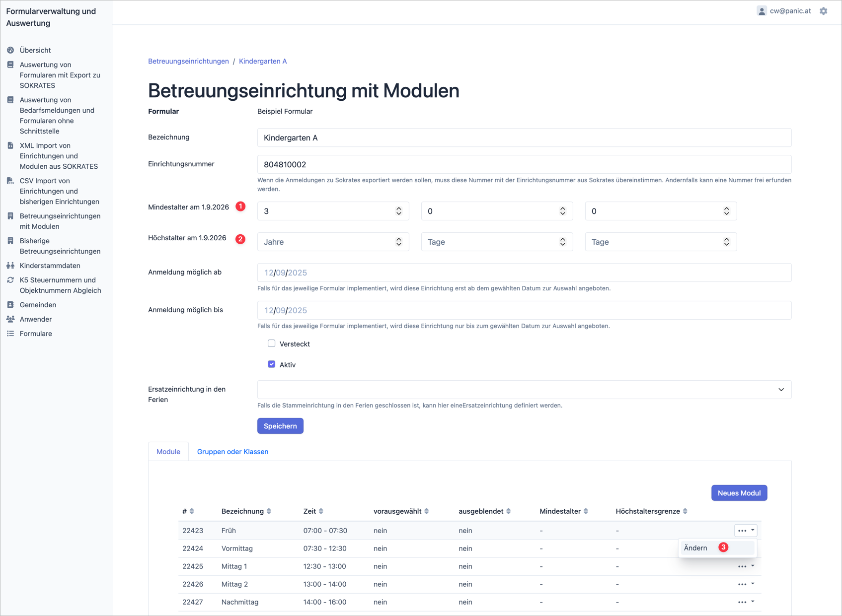Click the Einrichtungsnummer input field
Viewport: 842px width, 616px height.
click(524, 164)
